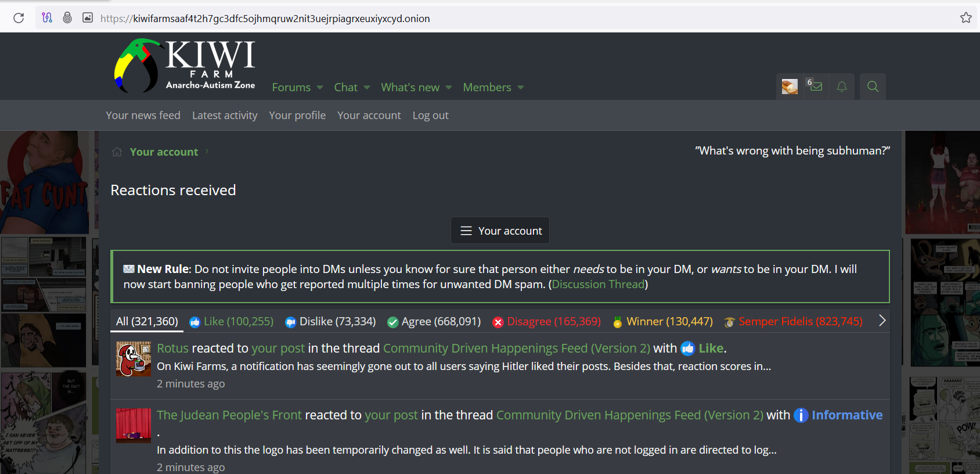Click the Log out link
The width and height of the screenshot is (980, 474).
[x=430, y=115]
